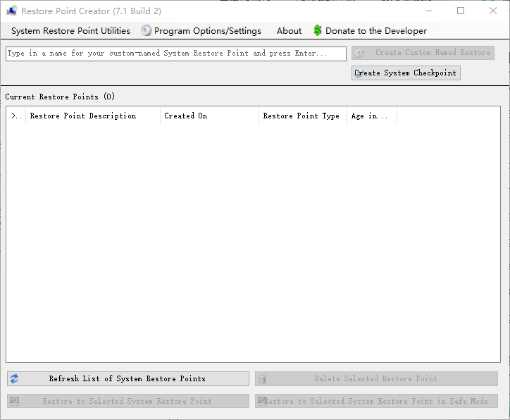Viewport: 510px width, 420px height.
Task: Close the Restore Point Creator window
Action: pos(493,11)
